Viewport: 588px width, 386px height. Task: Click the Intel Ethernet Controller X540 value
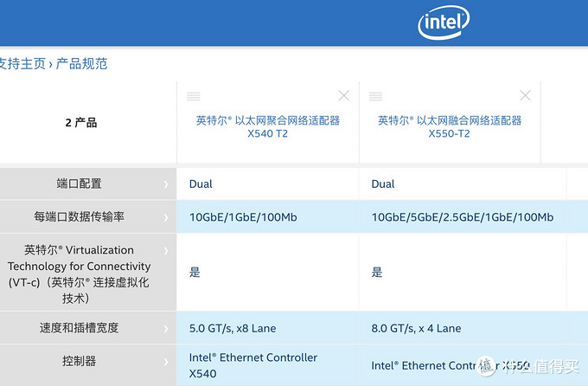pyautogui.click(x=253, y=365)
